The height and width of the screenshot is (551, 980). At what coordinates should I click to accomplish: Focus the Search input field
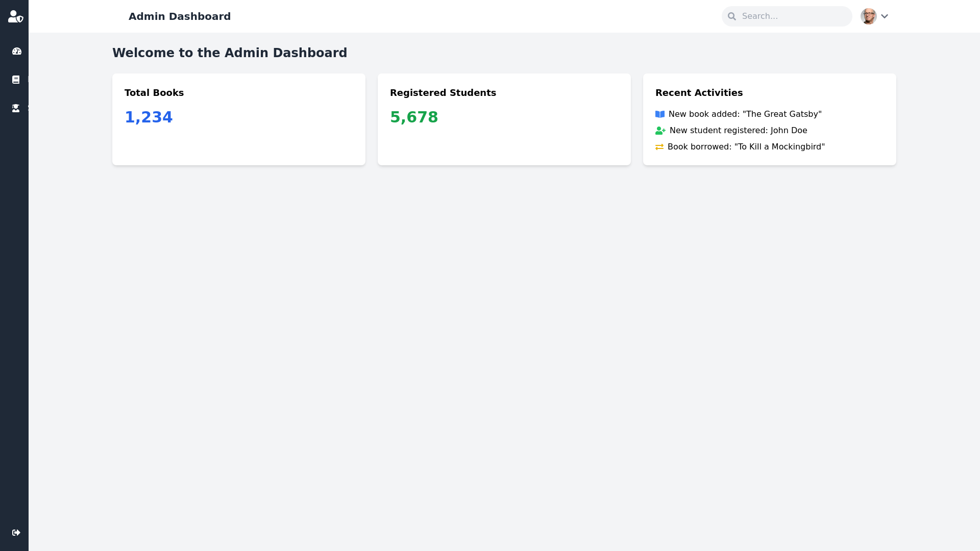tap(794, 16)
